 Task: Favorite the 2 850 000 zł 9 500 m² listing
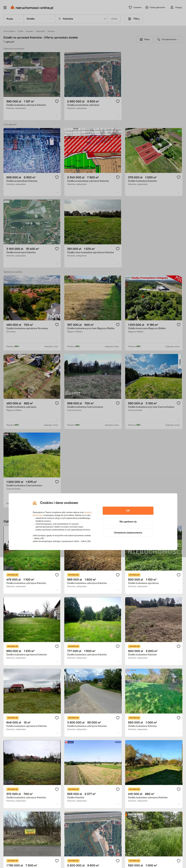[x=117, y=101]
